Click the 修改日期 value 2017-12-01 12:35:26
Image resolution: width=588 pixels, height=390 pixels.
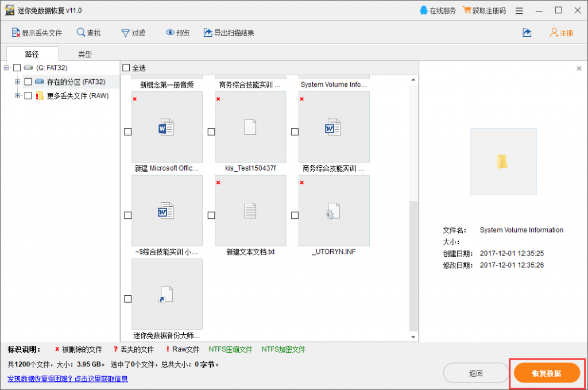(512, 265)
